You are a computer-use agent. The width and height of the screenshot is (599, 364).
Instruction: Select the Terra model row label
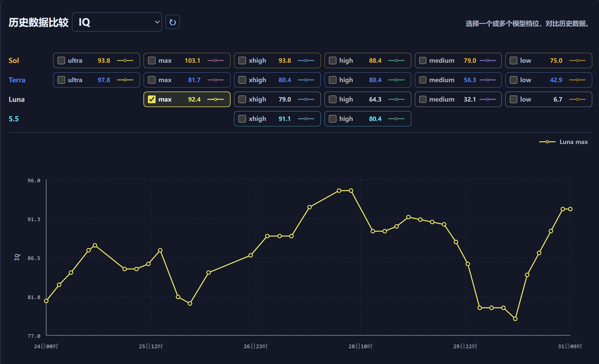pos(17,80)
